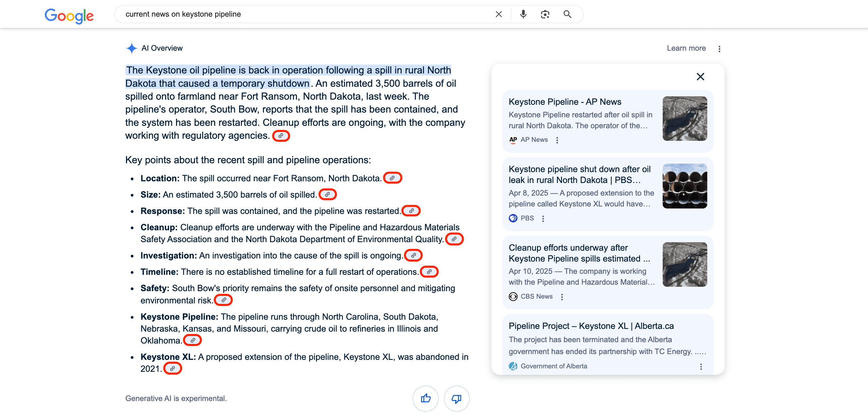Click into the search input field
The width and height of the screenshot is (868, 417).
click(306, 14)
